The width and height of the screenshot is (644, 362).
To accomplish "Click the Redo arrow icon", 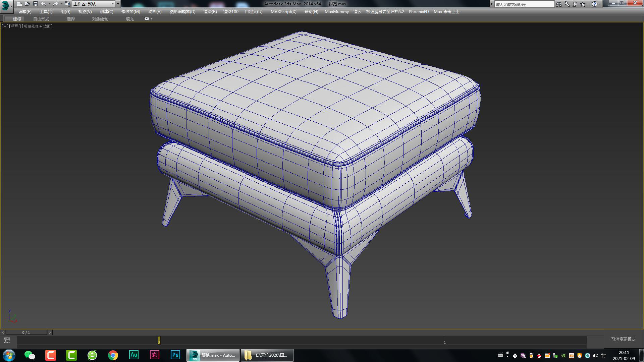I will point(56,4).
